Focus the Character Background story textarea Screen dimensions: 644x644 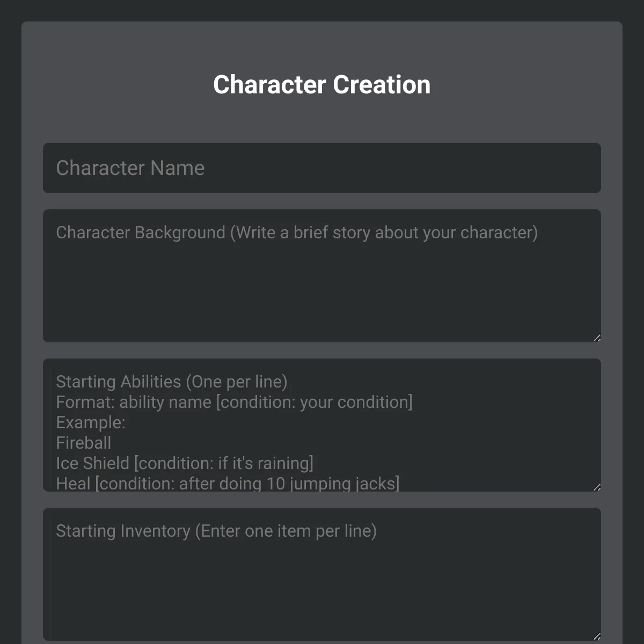[322, 276]
